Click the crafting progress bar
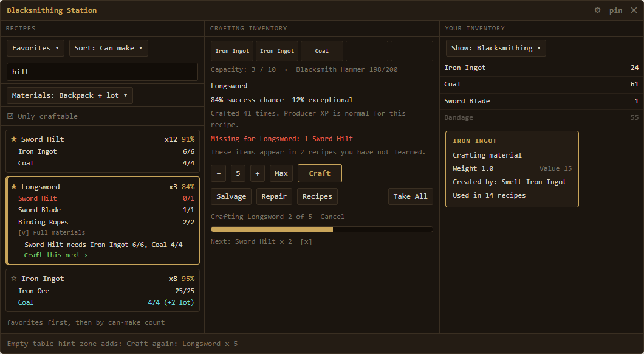The height and width of the screenshot is (354, 644). [x=321, y=229]
